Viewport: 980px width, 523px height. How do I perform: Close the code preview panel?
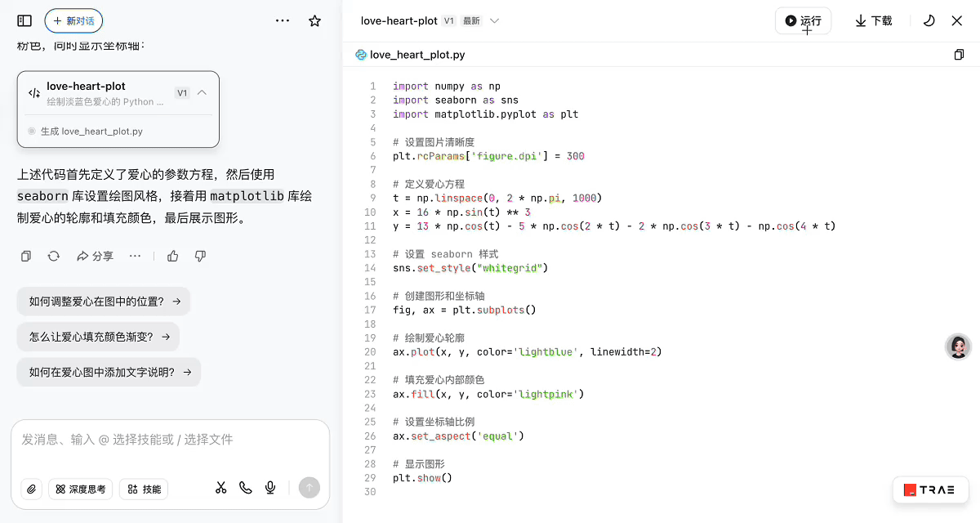[957, 20]
